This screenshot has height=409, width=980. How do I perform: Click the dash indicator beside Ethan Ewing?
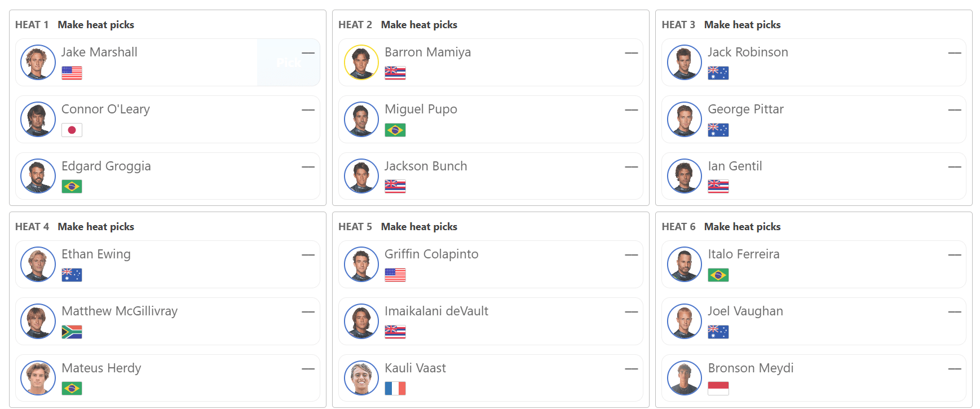point(308,255)
